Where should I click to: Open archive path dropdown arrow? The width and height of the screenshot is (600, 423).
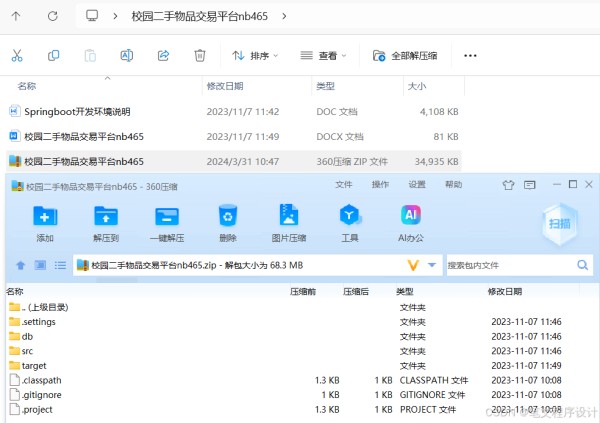click(x=432, y=265)
